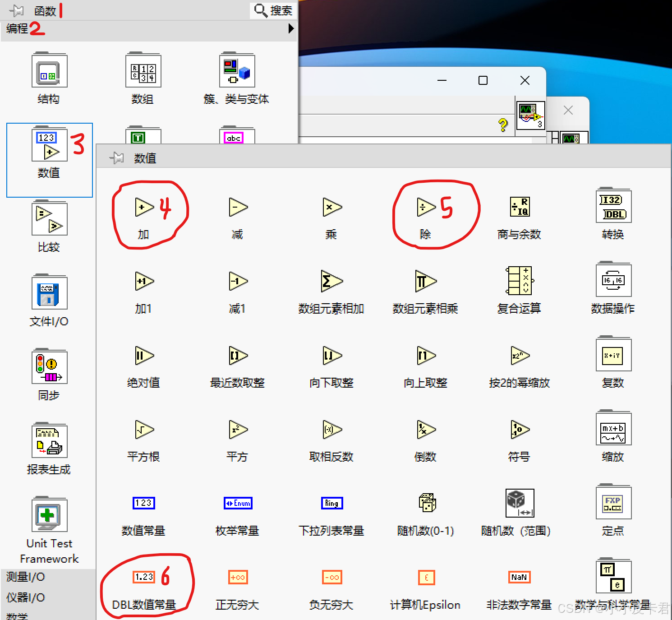This screenshot has height=620, width=672.
Task: Select the 随机数（范围） function
Action: (x=520, y=503)
